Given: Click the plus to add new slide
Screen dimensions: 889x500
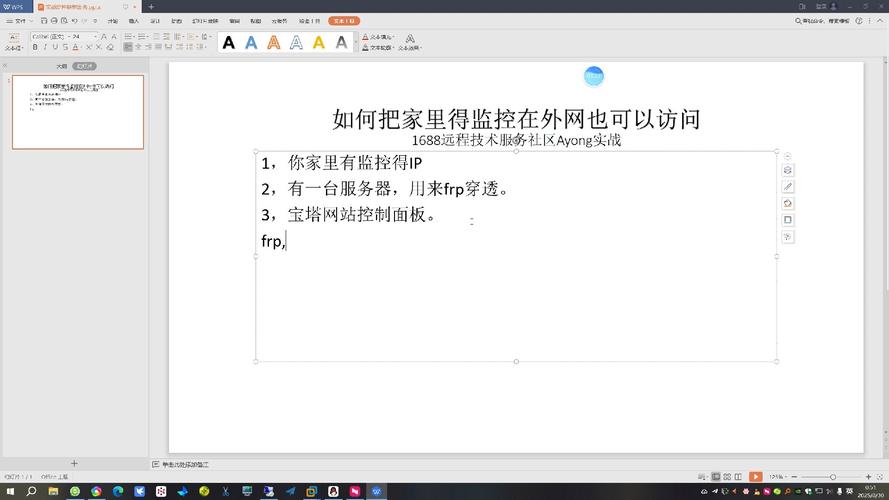Looking at the screenshot, I should [x=74, y=464].
